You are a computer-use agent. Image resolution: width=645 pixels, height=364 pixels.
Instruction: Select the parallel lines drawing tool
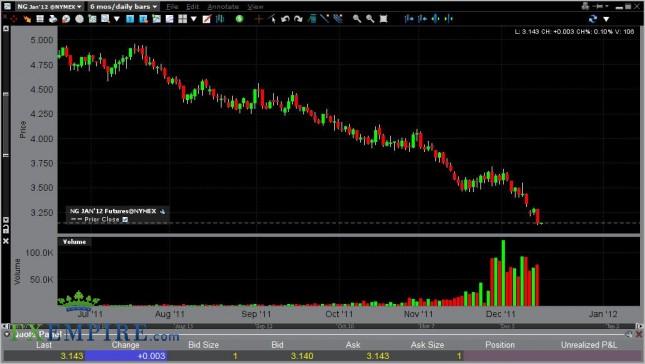[338, 19]
